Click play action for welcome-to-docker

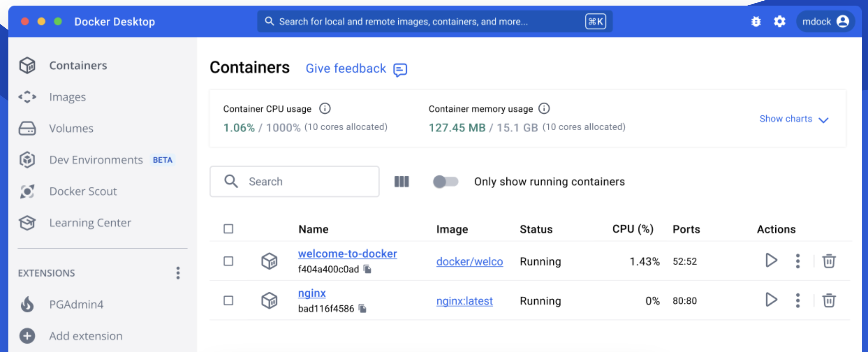[771, 260]
